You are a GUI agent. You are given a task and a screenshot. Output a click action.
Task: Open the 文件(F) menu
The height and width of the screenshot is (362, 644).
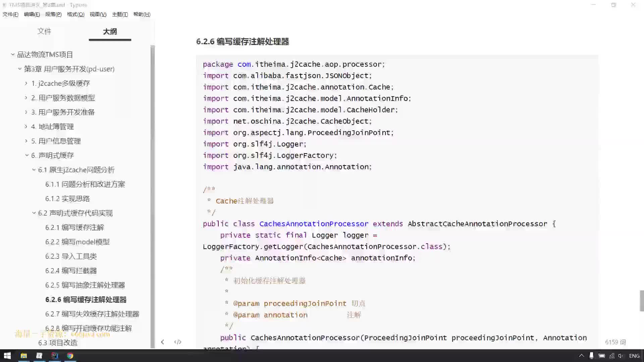click(10, 14)
